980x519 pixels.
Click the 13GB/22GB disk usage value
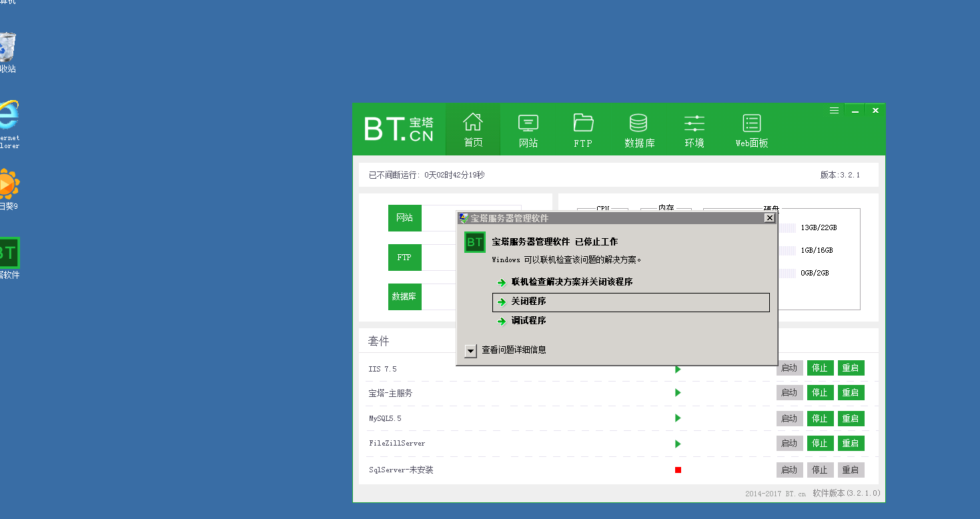coord(819,228)
